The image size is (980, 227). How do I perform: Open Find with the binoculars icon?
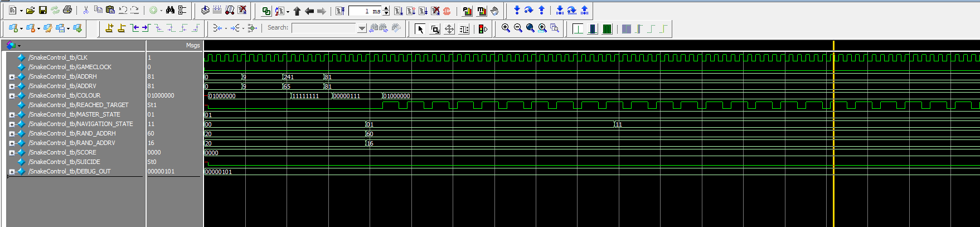[x=170, y=10]
